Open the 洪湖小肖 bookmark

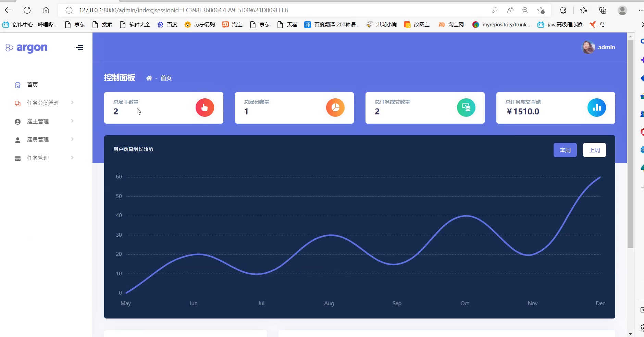382,24
